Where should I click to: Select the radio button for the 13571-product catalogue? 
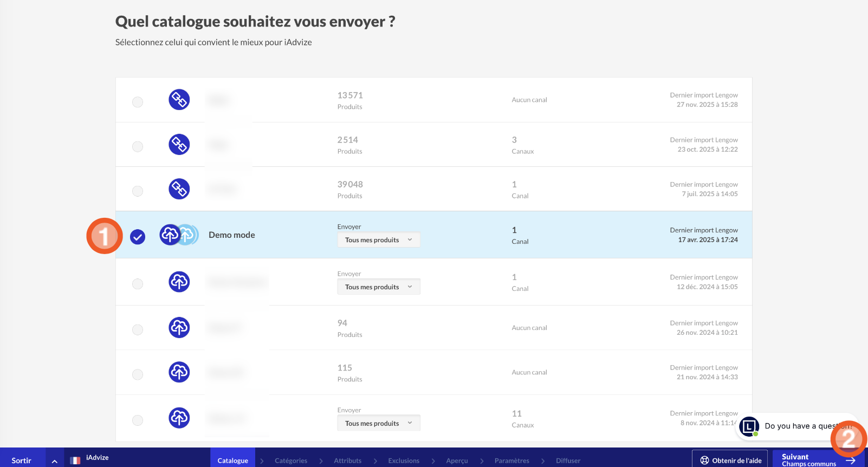pyautogui.click(x=138, y=102)
